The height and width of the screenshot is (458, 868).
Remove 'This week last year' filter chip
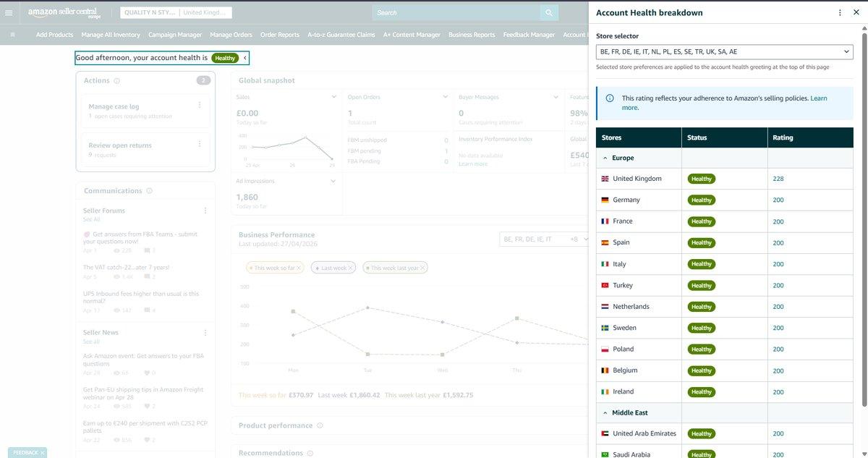[x=423, y=268]
